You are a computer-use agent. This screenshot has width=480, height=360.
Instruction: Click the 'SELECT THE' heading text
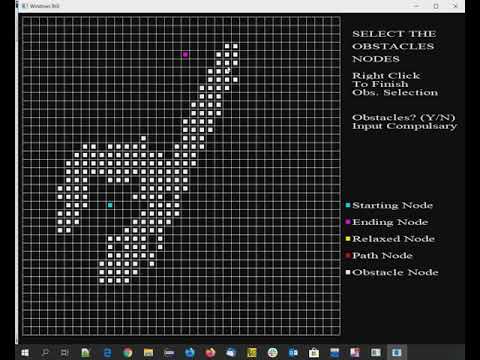pyautogui.click(x=394, y=34)
